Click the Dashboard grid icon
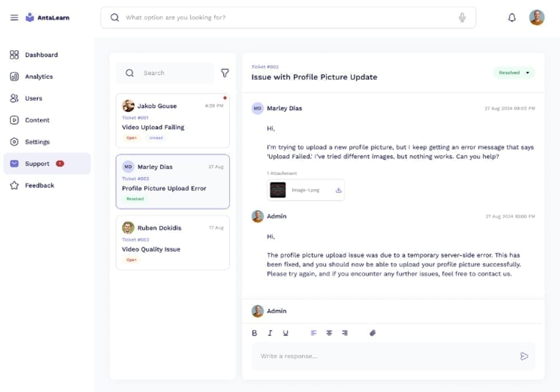 [15, 55]
